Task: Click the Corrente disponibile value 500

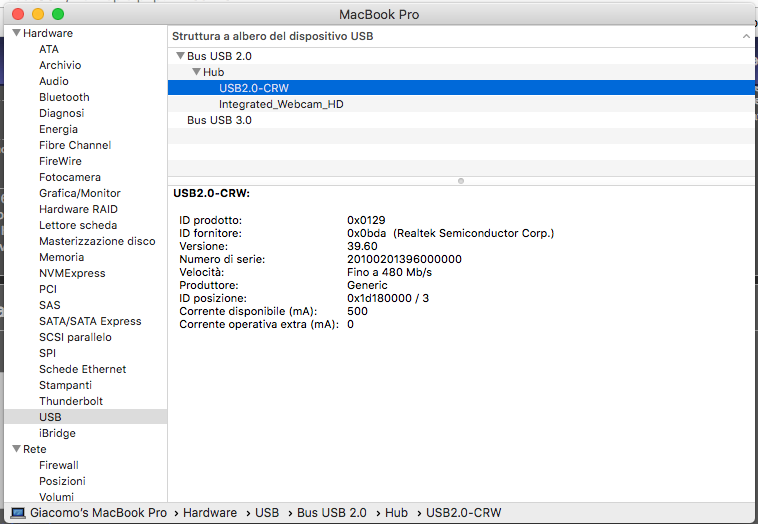Action: tap(357, 311)
